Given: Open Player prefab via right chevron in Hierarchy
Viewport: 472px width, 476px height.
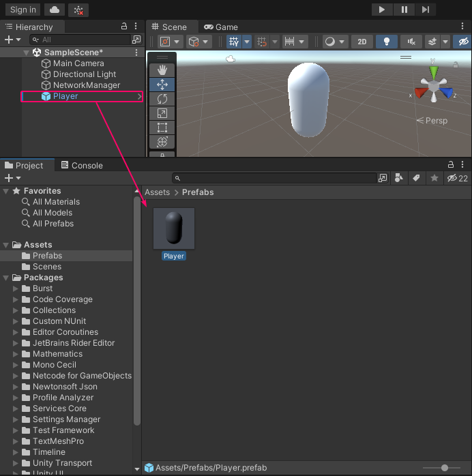Looking at the screenshot, I should 139,97.
